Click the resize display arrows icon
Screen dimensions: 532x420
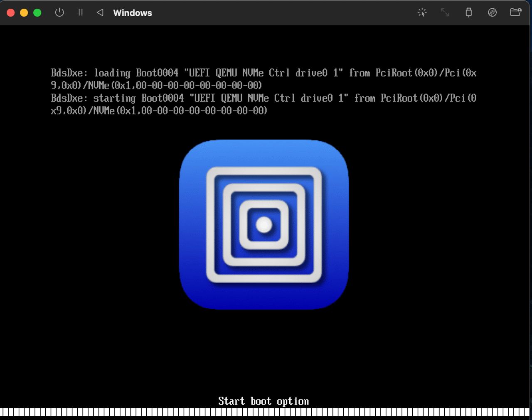pyautogui.click(x=445, y=12)
